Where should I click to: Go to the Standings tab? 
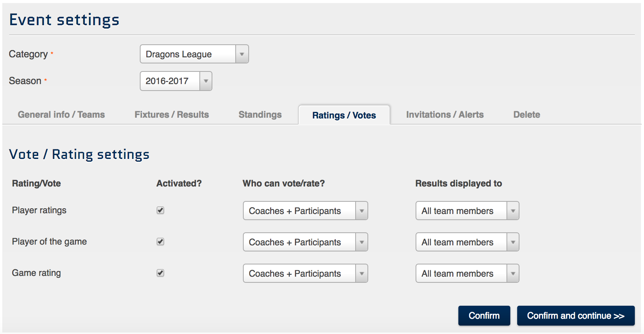click(x=260, y=115)
